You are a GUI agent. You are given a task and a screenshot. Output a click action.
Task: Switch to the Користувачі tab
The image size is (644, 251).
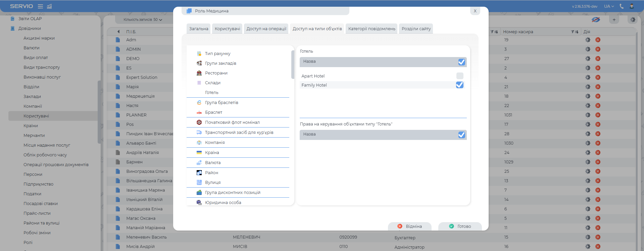pyautogui.click(x=227, y=29)
